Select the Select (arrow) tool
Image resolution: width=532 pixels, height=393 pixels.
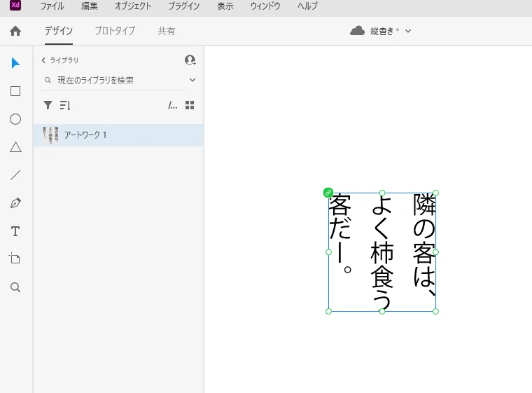(x=15, y=63)
